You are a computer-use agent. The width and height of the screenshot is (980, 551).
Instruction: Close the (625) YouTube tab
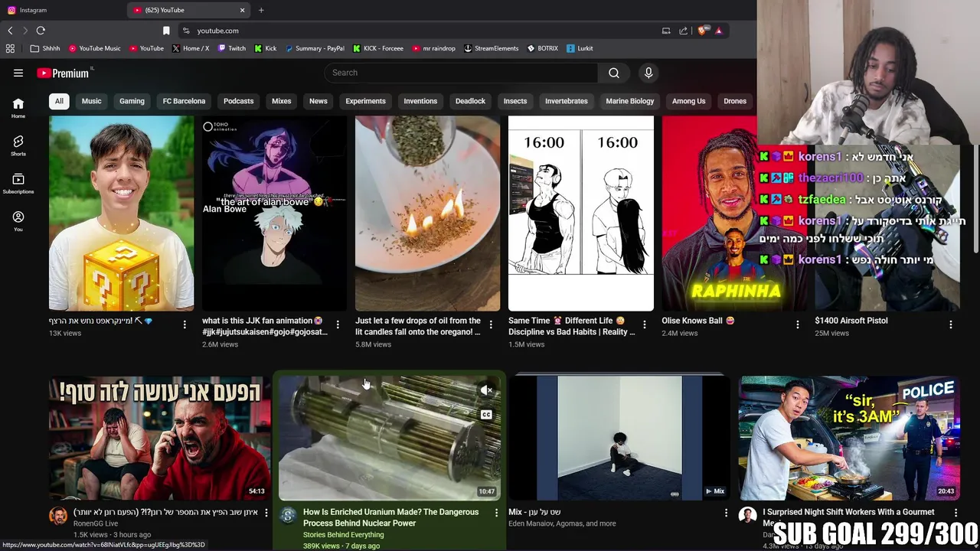[x=242, y=10]
